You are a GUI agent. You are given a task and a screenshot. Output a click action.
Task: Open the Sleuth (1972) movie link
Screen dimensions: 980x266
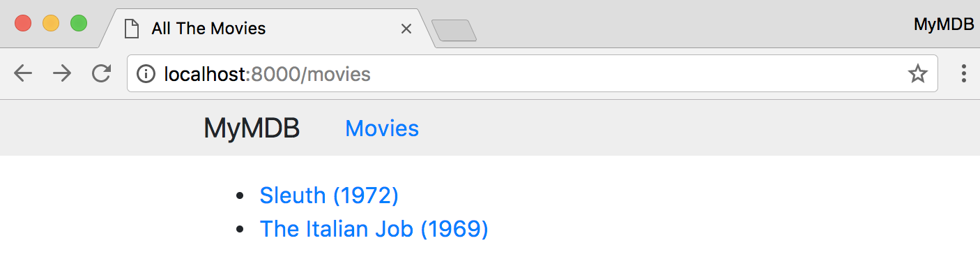pos(329,195)
